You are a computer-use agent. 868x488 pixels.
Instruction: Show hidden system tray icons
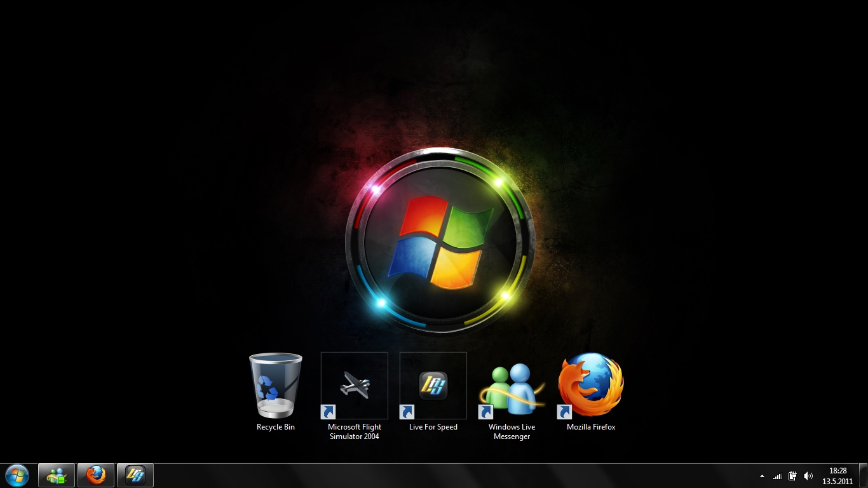tap(763, 476)
